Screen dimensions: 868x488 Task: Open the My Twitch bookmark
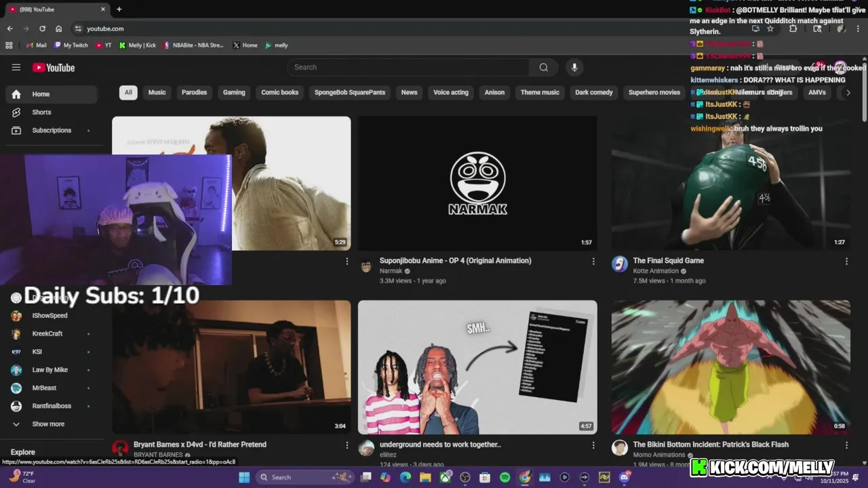(71, 45)
